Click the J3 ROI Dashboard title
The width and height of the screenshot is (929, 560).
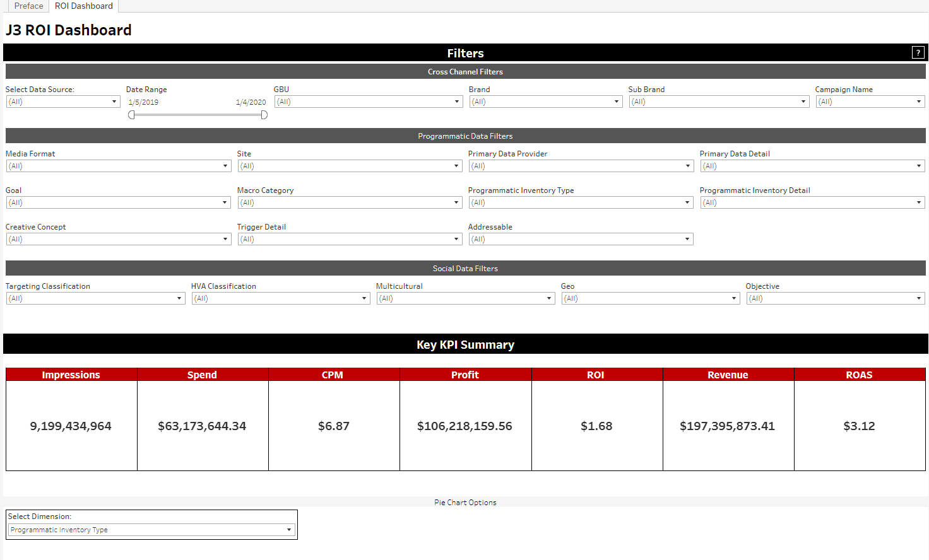[69, 30]
